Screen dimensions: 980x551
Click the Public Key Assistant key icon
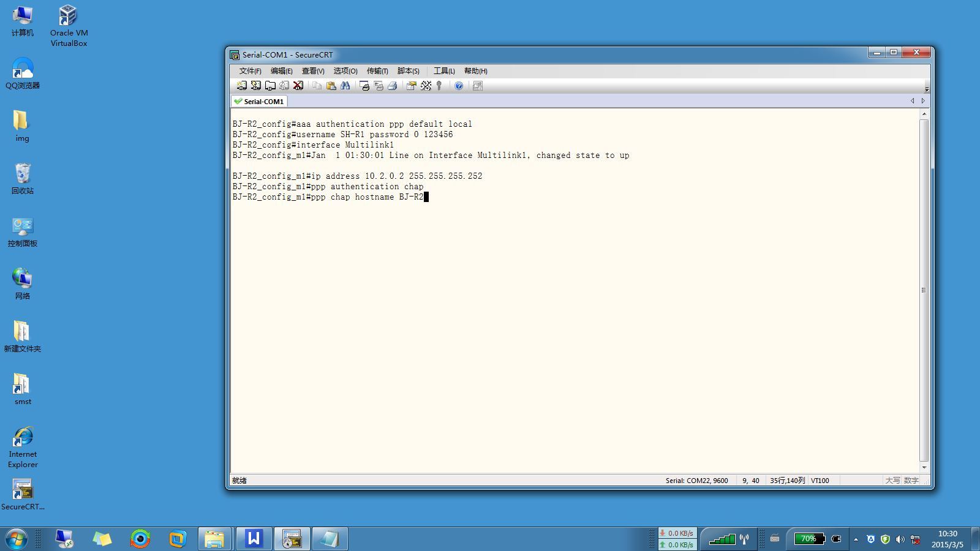point(439,86)
